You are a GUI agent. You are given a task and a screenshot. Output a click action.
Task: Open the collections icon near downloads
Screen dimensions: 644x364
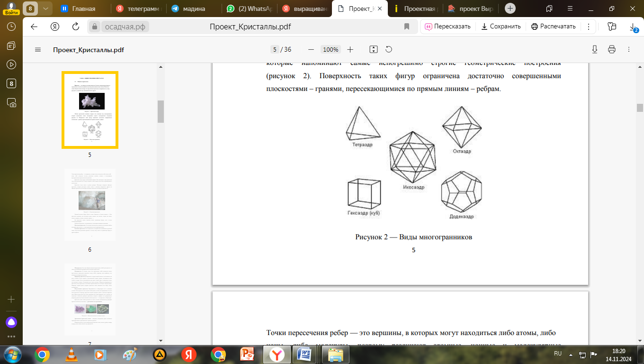(x=612, y=27)
